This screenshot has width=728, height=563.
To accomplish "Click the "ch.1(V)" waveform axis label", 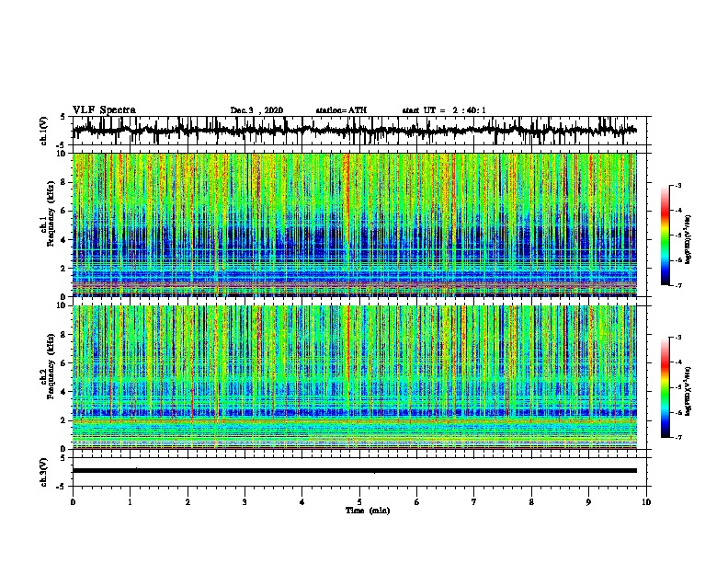I will (x=44, y=131).
